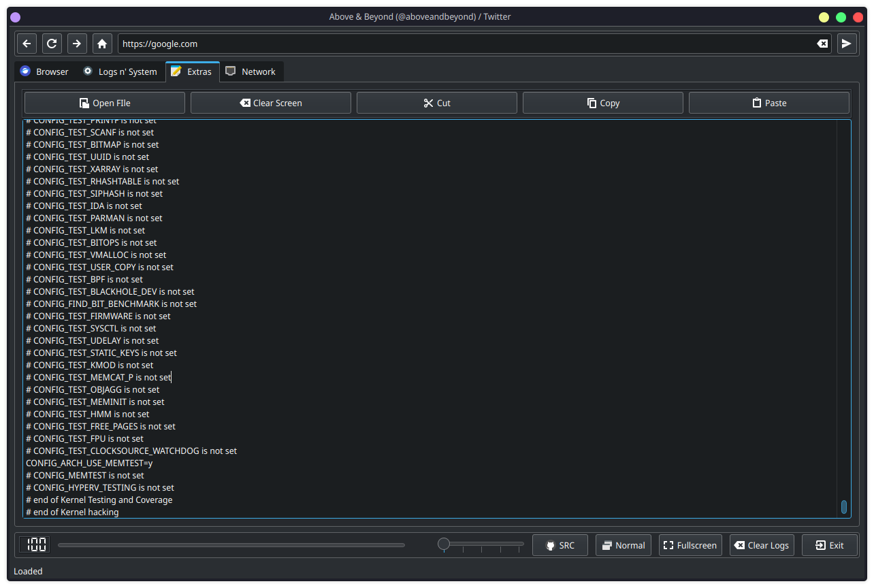Click line CONFIG_TEST_CLOCKSOURCE_WATCHDOG is not set
The width and height of the screenshot is (874, 588).
tap(131, 451)
